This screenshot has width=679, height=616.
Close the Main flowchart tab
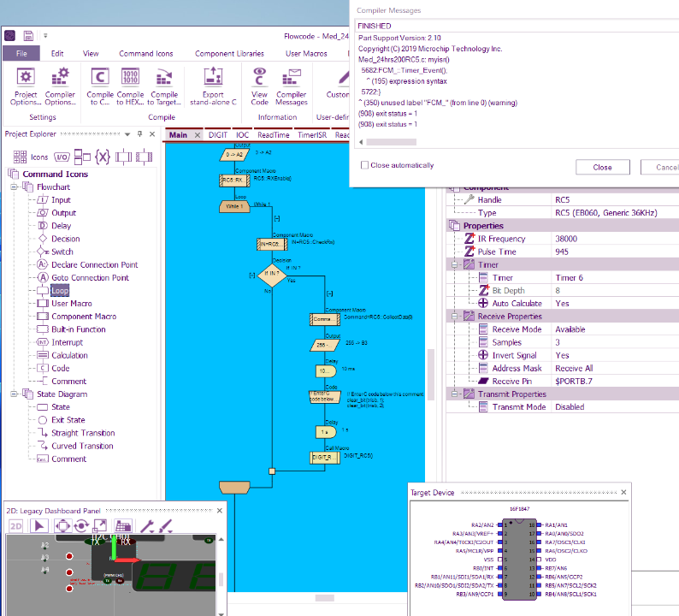(x=198, y=134)
